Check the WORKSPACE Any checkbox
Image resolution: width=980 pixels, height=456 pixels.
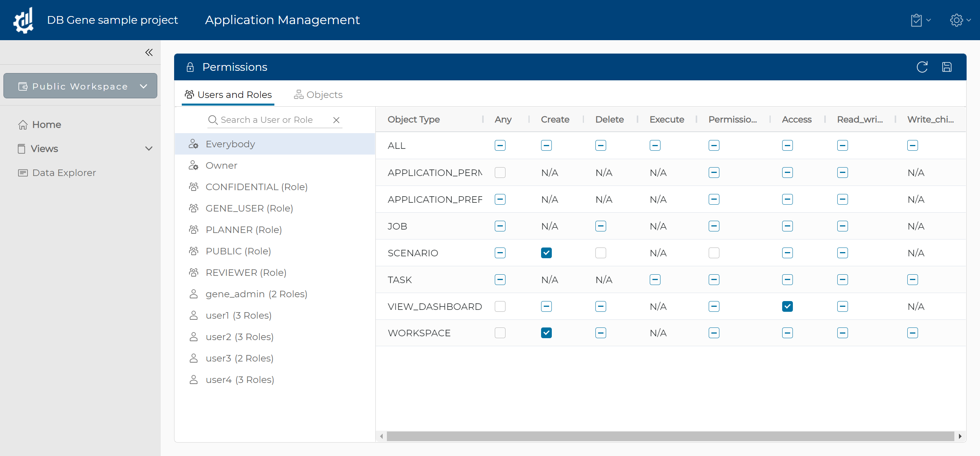(500, 333)
